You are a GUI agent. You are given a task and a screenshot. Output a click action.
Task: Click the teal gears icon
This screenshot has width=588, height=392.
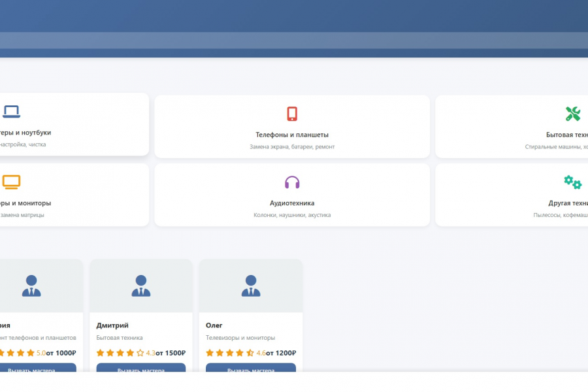573,182
